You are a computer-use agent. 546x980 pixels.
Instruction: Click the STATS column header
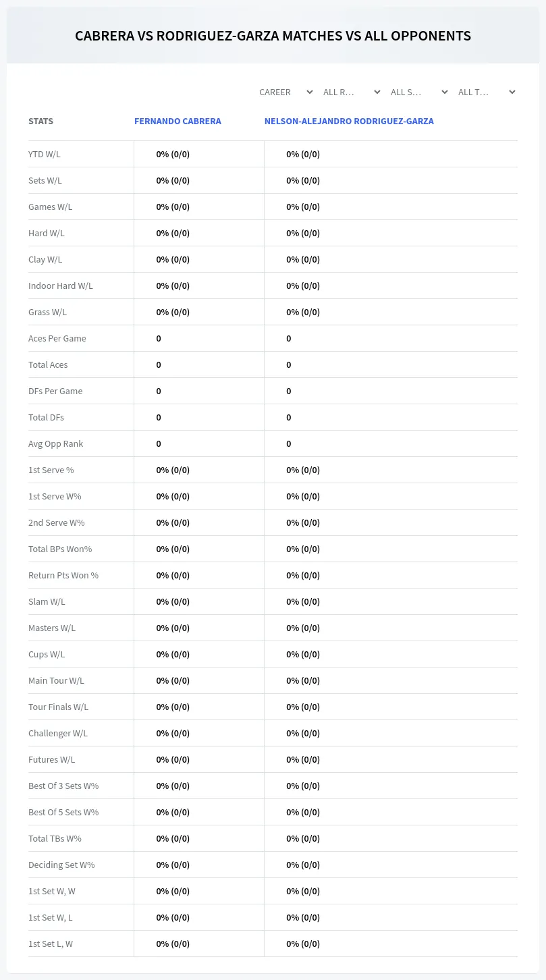pyautogui.click(x=40, y=121)
